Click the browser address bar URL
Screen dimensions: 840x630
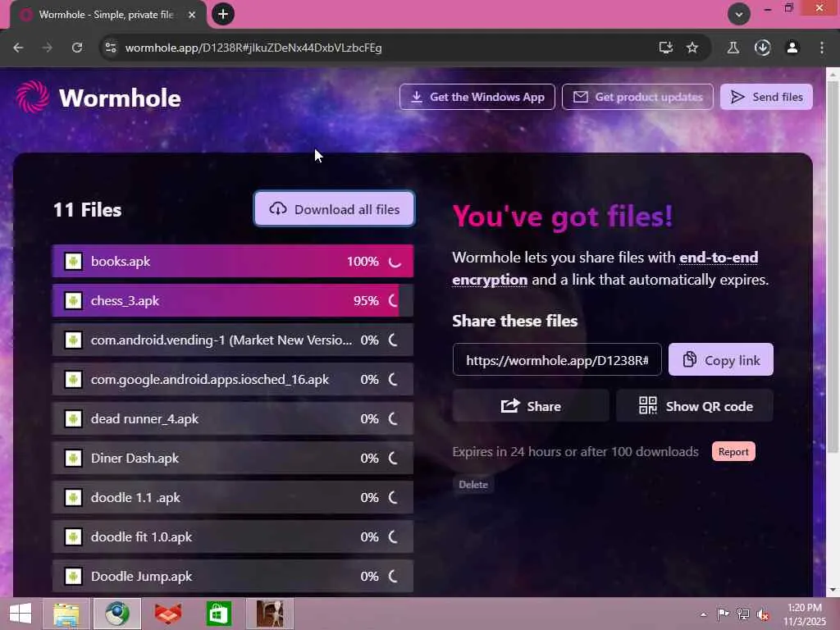(x=253, y=48)
